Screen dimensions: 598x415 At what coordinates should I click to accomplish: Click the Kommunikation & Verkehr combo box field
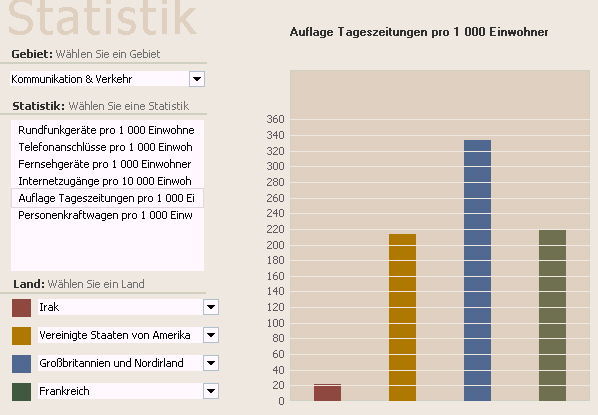(x=100, y=79)
